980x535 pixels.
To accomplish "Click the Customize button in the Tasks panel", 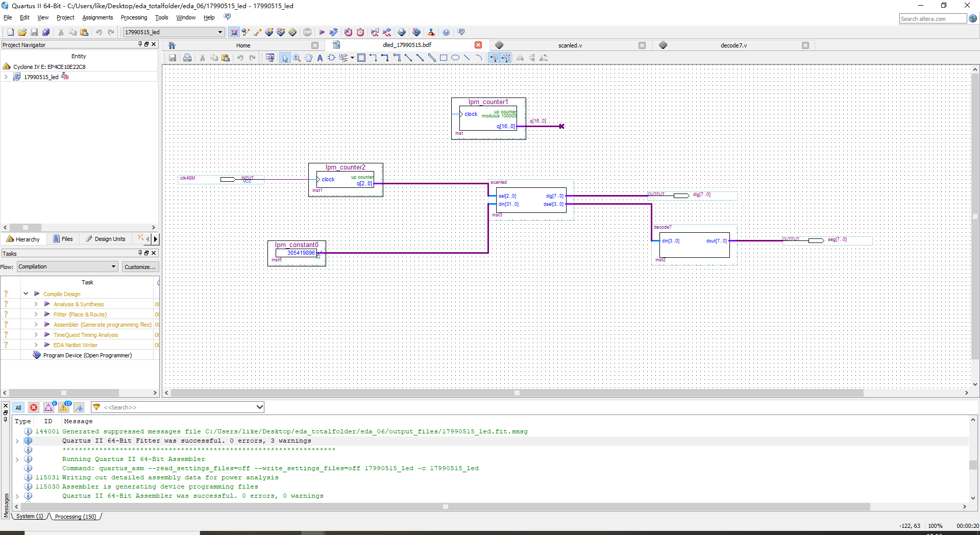I will click(140, 266).
